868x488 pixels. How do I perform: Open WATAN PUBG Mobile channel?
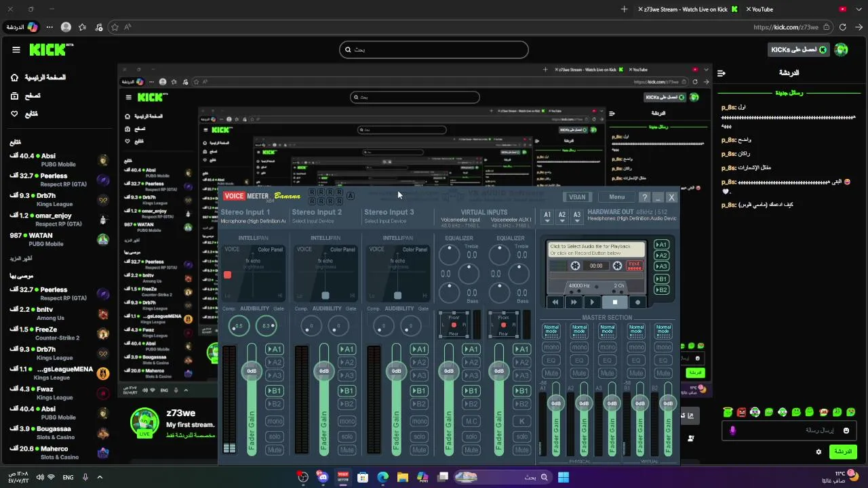[x=58, y=239]
